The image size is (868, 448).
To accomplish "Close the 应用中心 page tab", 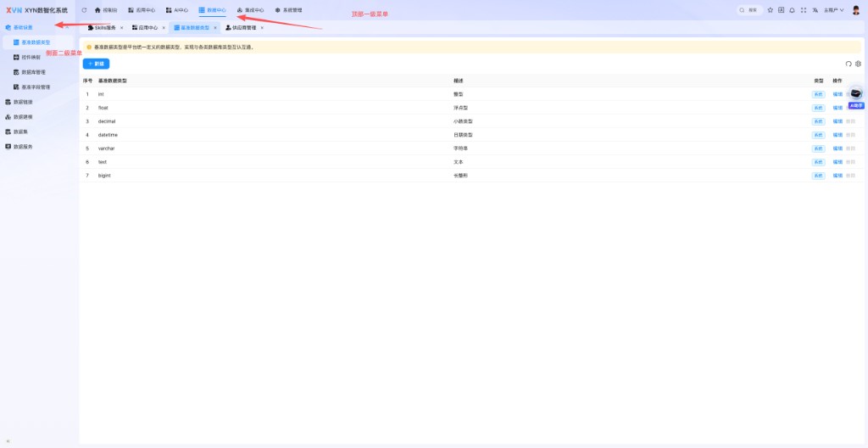I will pos(164,27).
